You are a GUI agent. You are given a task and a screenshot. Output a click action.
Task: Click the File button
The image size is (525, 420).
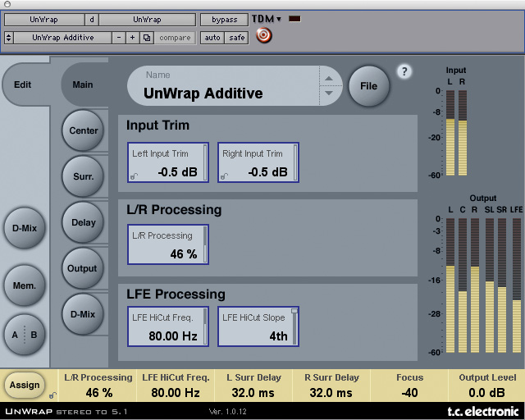(x=368, y=85)
